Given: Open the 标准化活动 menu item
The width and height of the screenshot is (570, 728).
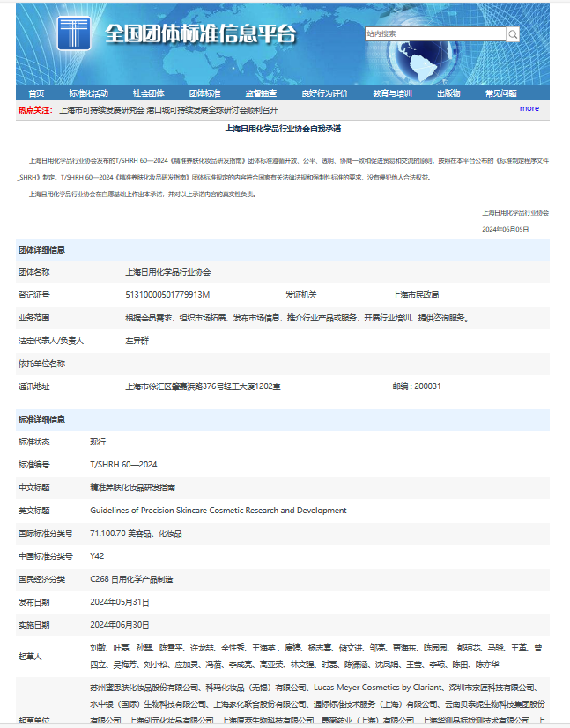Looking at the screenshot, I should point(89,93).
